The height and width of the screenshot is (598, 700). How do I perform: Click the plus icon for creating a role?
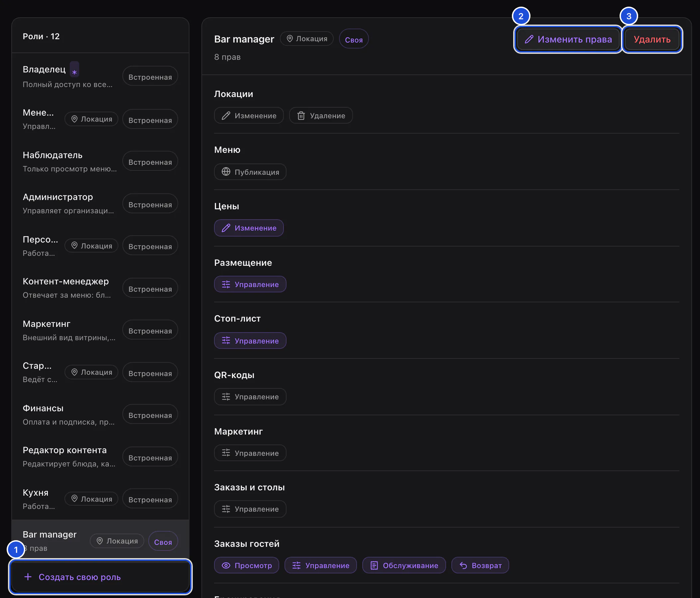point(28,577)
